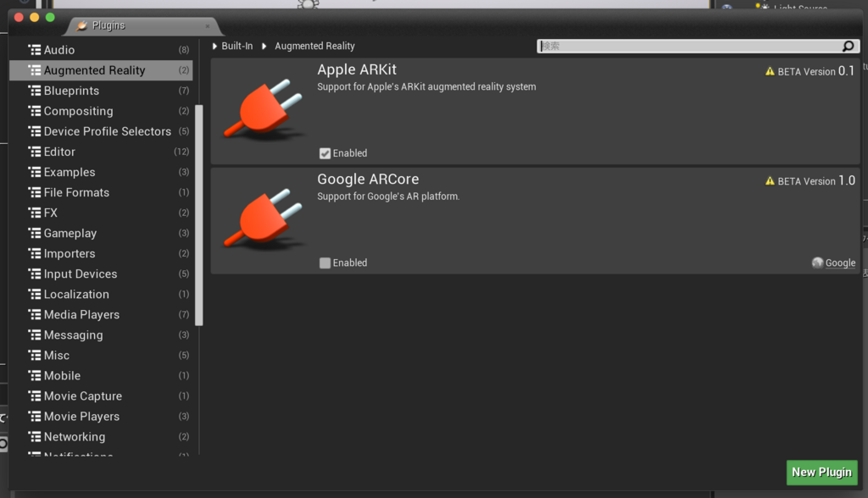Disable the Apple ARKit plugin checkbox
Viewport: 868px width, 498px height.
tap(325, 153)
